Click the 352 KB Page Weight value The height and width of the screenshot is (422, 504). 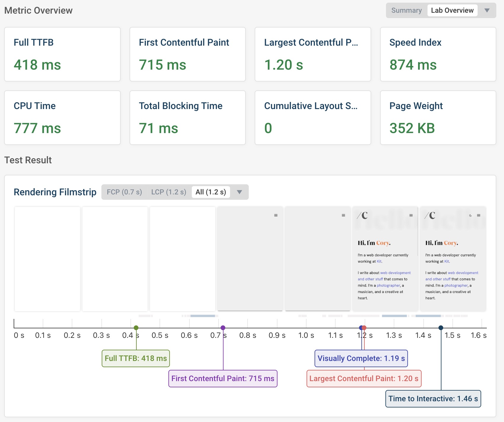coord(412,128)
